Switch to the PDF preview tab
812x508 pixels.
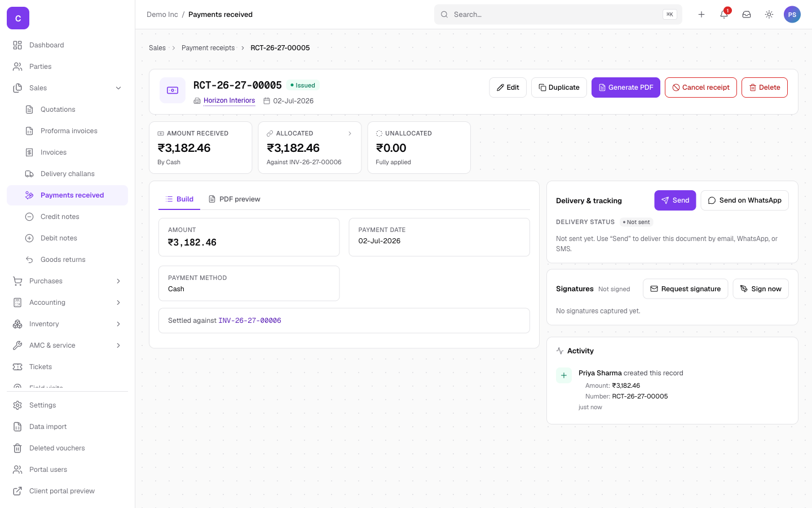(234, 199)
